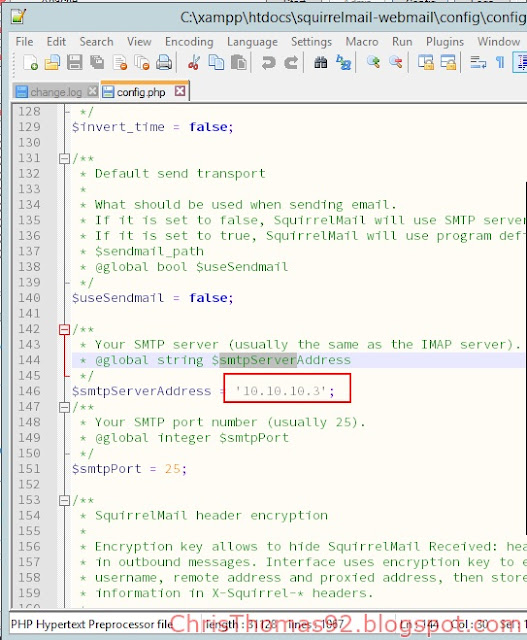Screen dimensions: 527x640
Task: Click the '10.10.10.3' string value
Action: 280,391
